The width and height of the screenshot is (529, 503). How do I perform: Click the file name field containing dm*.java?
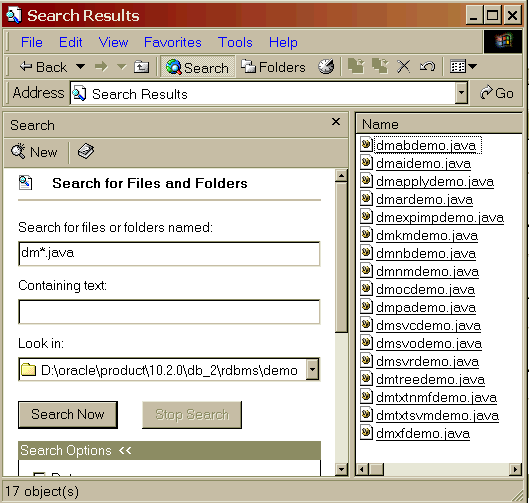pos(169,253)
